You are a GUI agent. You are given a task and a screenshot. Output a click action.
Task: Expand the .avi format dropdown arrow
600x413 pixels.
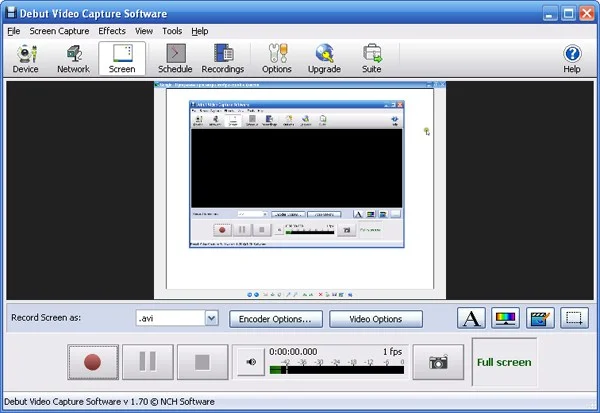[212, 318]
